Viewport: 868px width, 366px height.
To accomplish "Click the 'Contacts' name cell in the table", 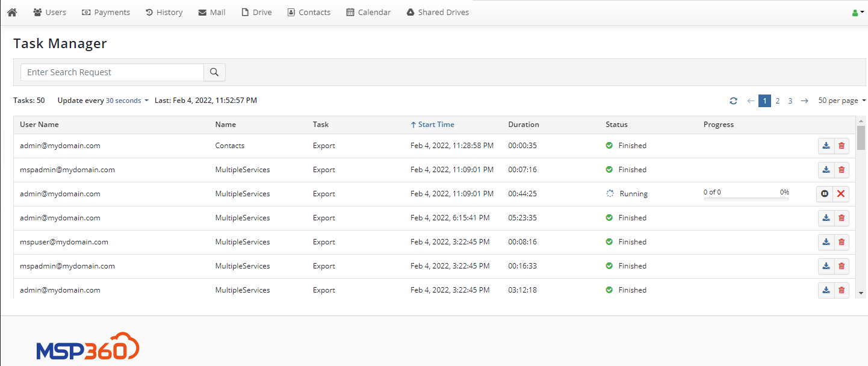I will [x=230, y=146].
